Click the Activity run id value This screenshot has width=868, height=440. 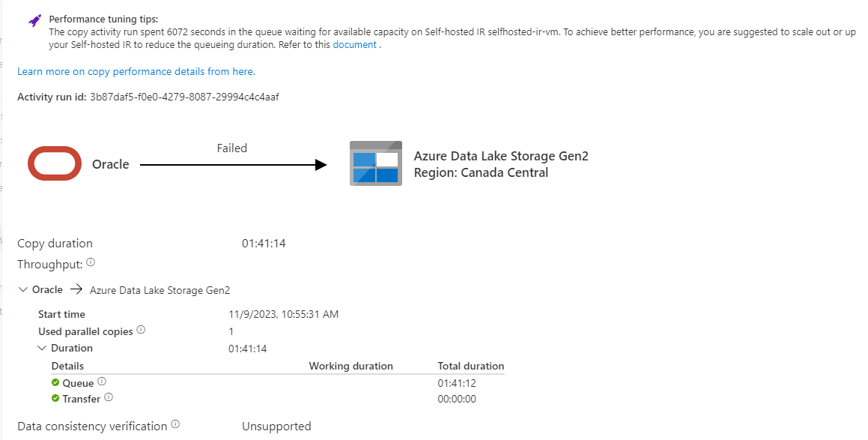coord(184,97)
